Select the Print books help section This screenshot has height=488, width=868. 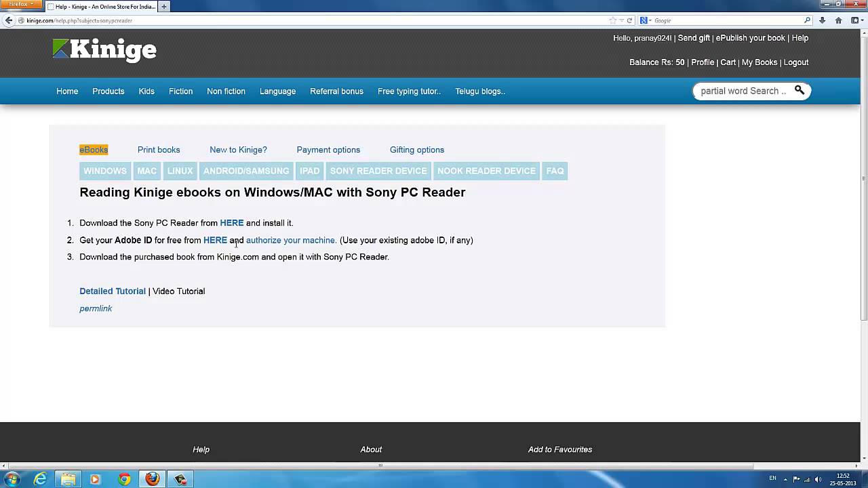159,150
